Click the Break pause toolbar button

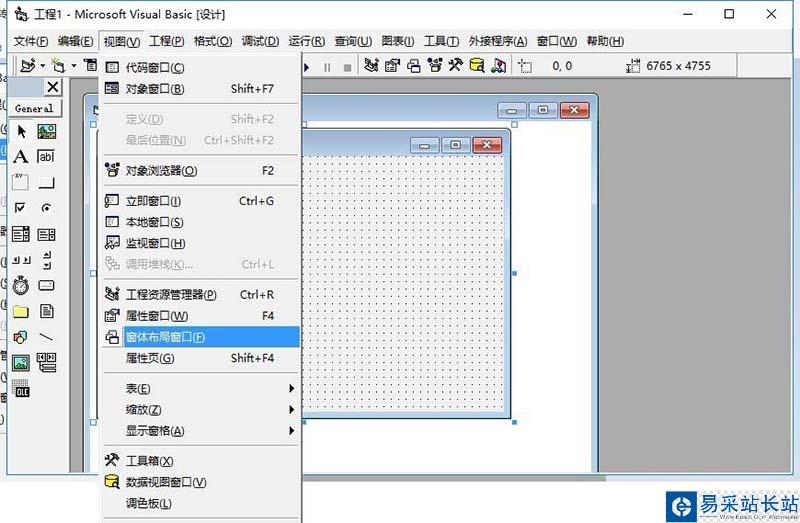tap(327, 67)
